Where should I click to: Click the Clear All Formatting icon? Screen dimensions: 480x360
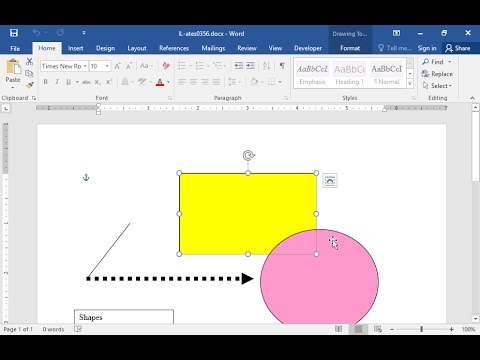pyautogui.click(x=166, y=66)
